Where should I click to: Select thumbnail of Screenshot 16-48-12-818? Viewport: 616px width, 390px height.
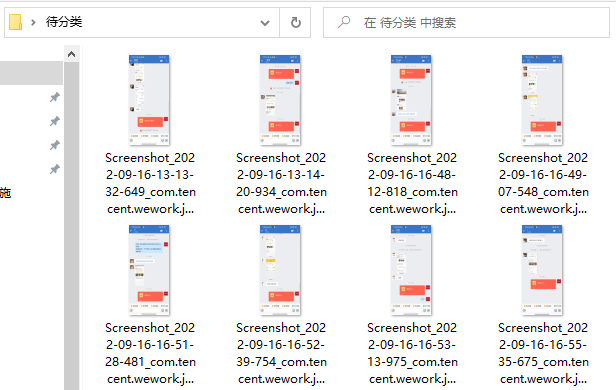tap(411, 100)
